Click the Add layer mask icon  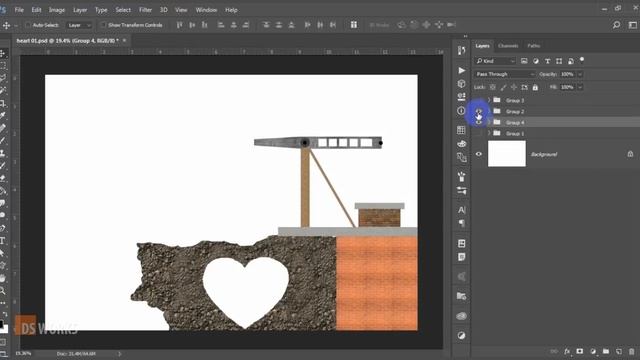coord(580,351)
